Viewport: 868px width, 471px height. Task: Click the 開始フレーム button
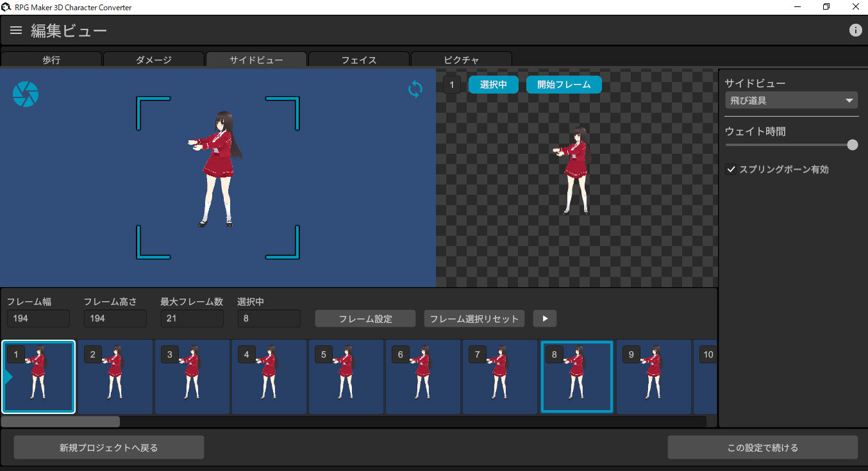coord(563,84)
